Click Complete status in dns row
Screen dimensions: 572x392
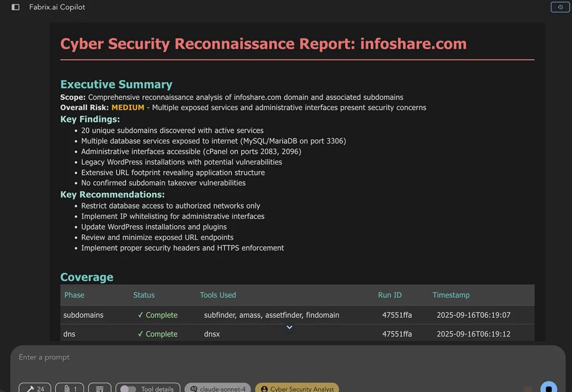click(157, 334)
